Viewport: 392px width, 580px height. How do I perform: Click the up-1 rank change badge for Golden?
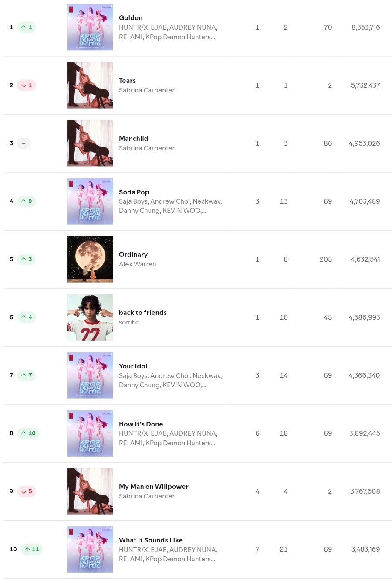(27, 27)
